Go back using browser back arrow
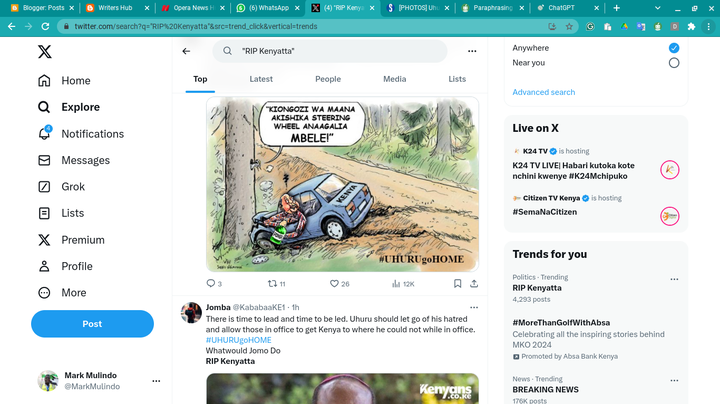720x404 pixels. (x=11, y=27)
